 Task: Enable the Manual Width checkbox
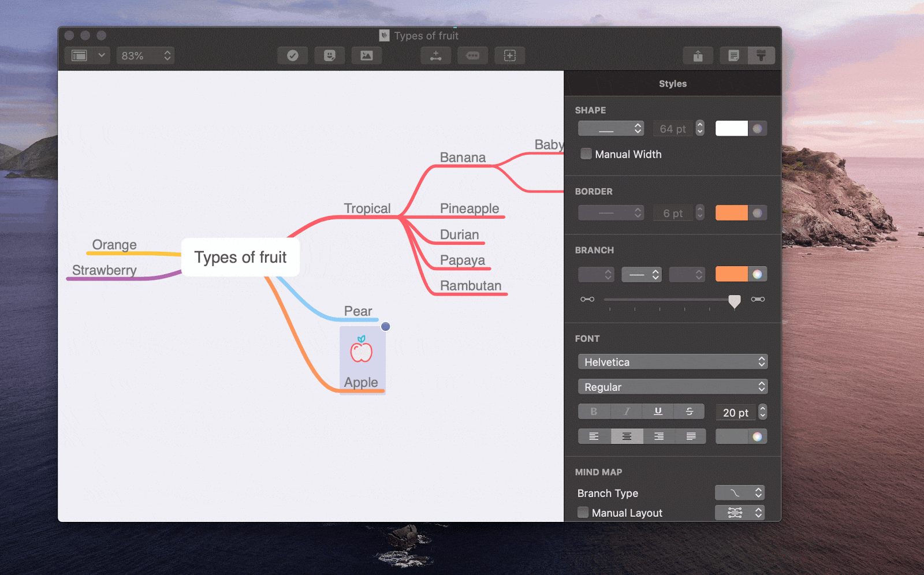586,154
